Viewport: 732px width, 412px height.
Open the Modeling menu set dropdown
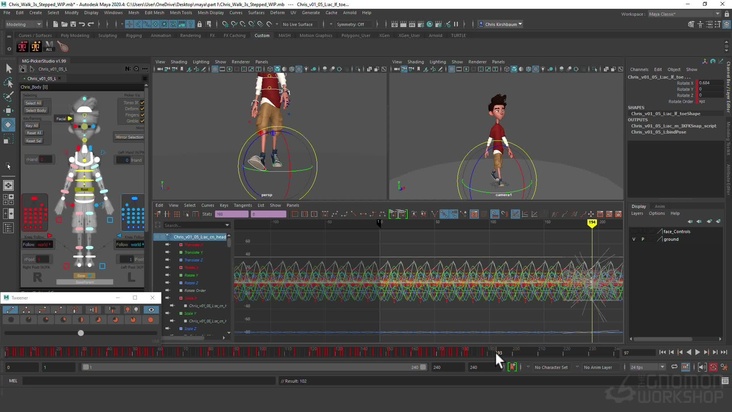click(23, 24)
